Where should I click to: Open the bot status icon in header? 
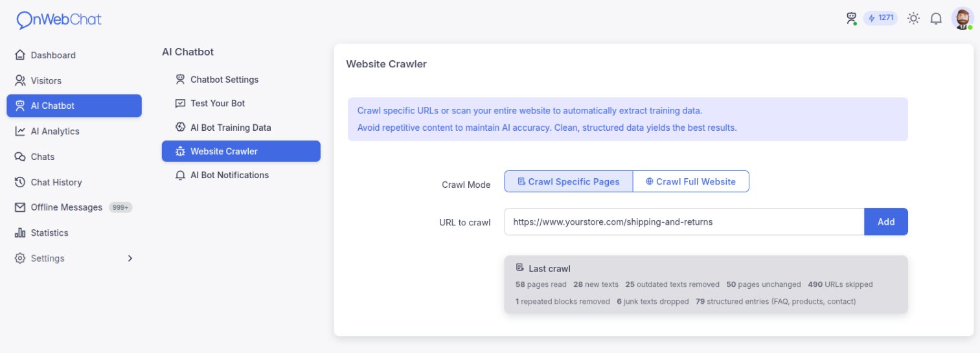click(x=852, y=19)
